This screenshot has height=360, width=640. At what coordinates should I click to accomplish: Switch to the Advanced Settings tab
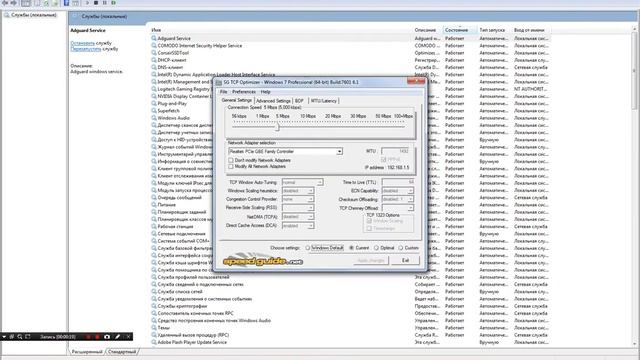pyautogui.click(x=273, y=101)
